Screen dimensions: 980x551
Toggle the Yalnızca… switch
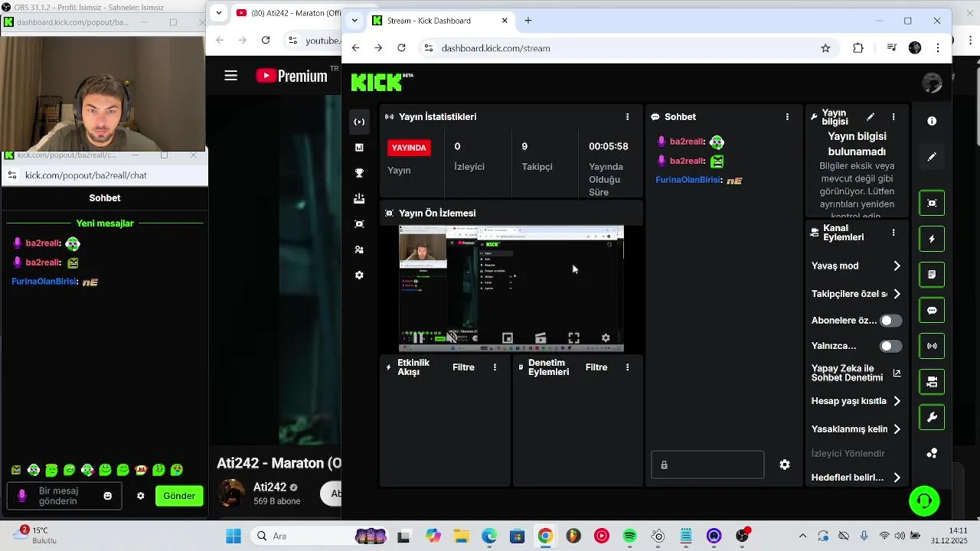[890, 346]
